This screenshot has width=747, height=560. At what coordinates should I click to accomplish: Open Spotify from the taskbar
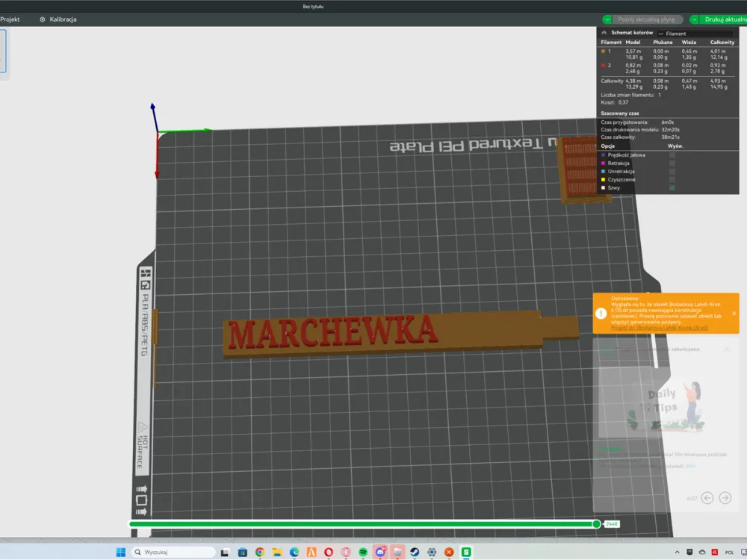point(363,552)
